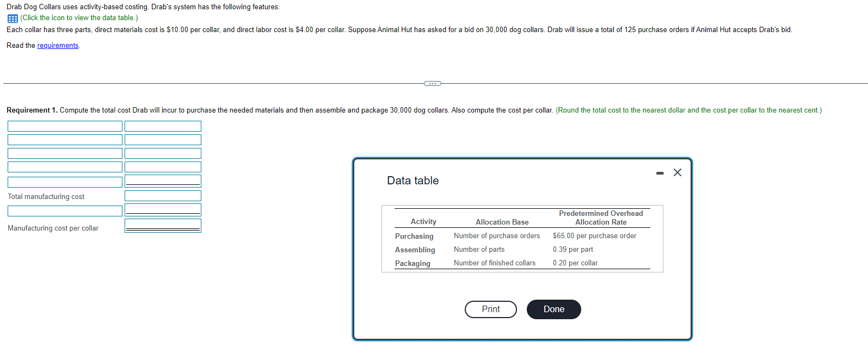Close the Data table popup
The width and height of the screenshot is (868, 360).
tap(677, 172)
